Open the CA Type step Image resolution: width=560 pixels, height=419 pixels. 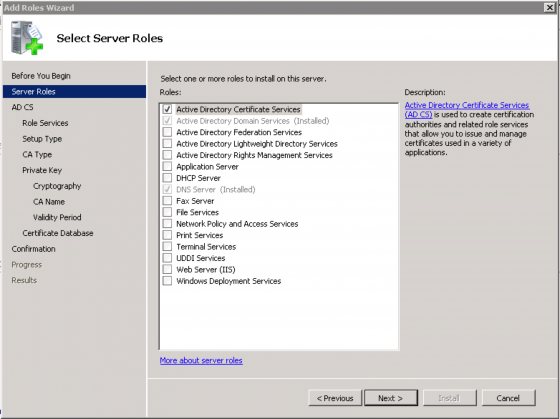click(x=37, y=154)
